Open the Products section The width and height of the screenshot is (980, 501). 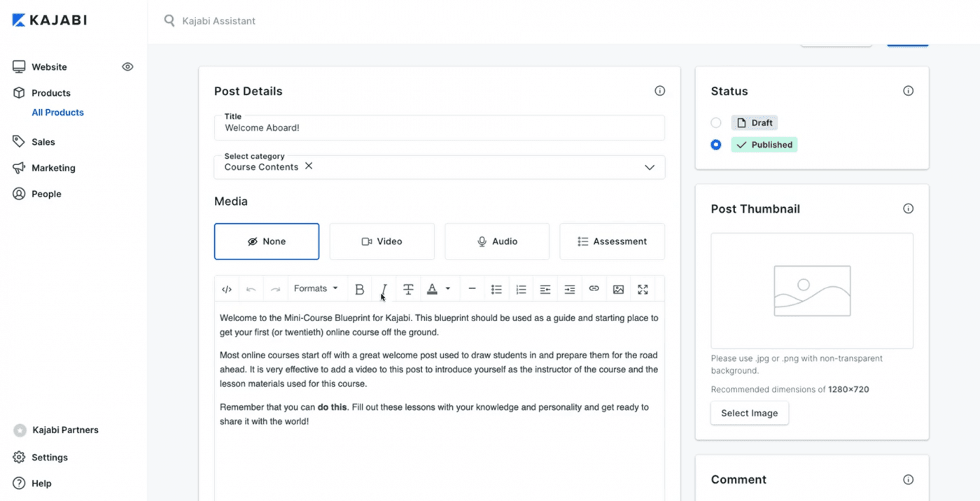(x=51, y=93)
